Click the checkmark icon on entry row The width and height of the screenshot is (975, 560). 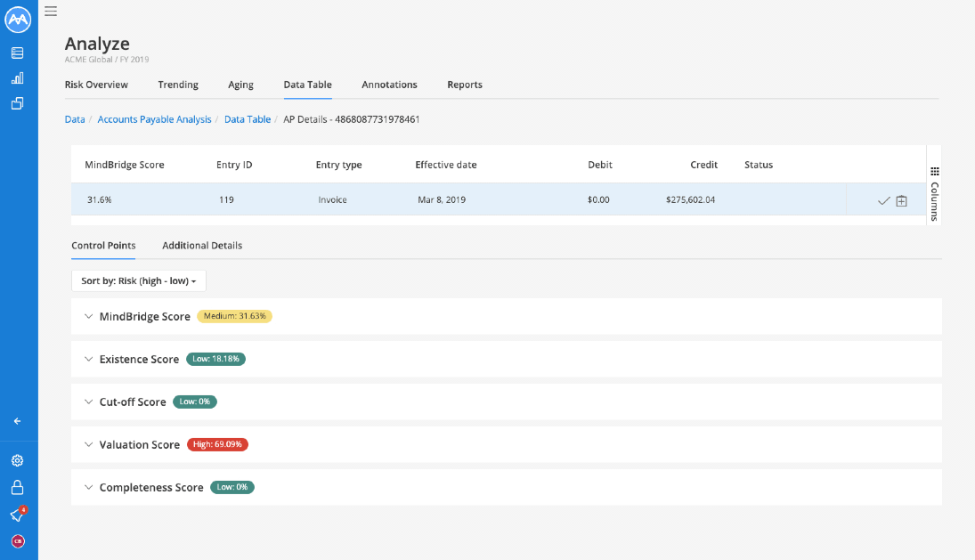pos(883,201)
